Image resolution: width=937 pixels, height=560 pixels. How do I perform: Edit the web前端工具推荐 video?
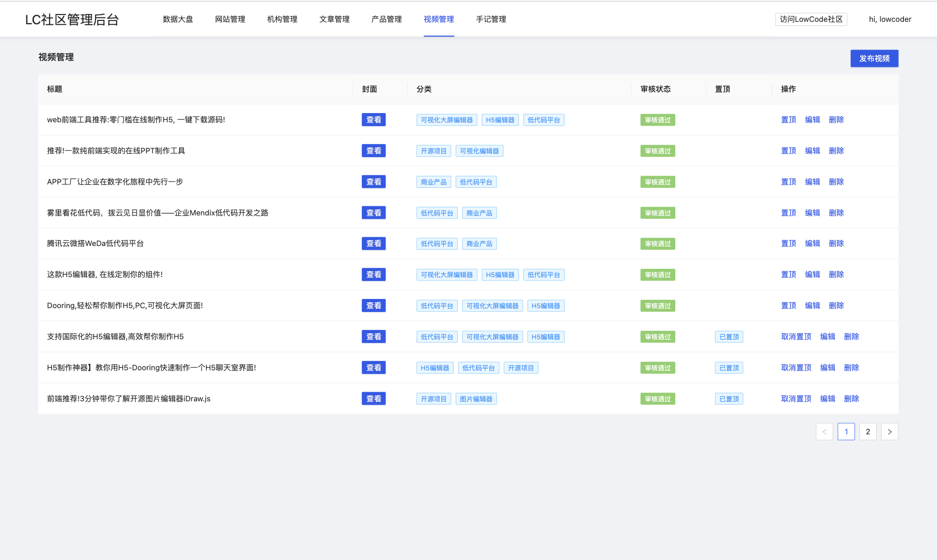click(812, 120)
